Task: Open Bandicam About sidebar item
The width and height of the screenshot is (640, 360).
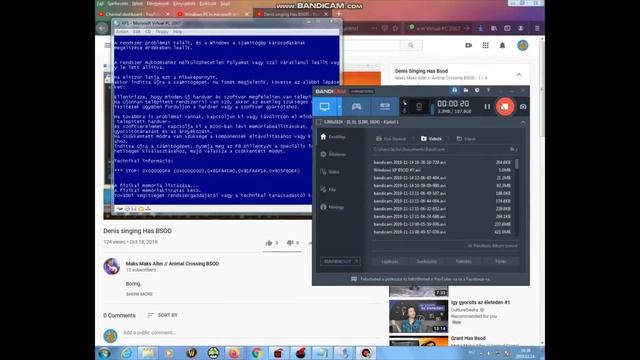Action: 332,207
